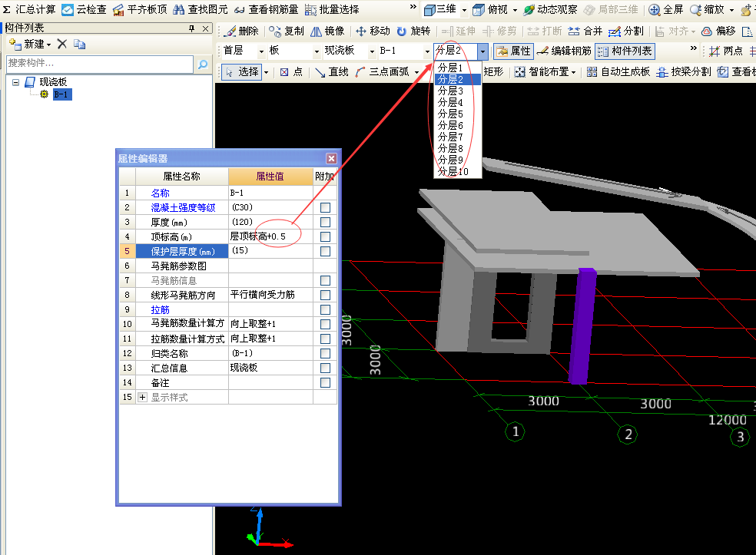
Task: Select the 旋转 rotate tool
Action: [x=413, y=31]
